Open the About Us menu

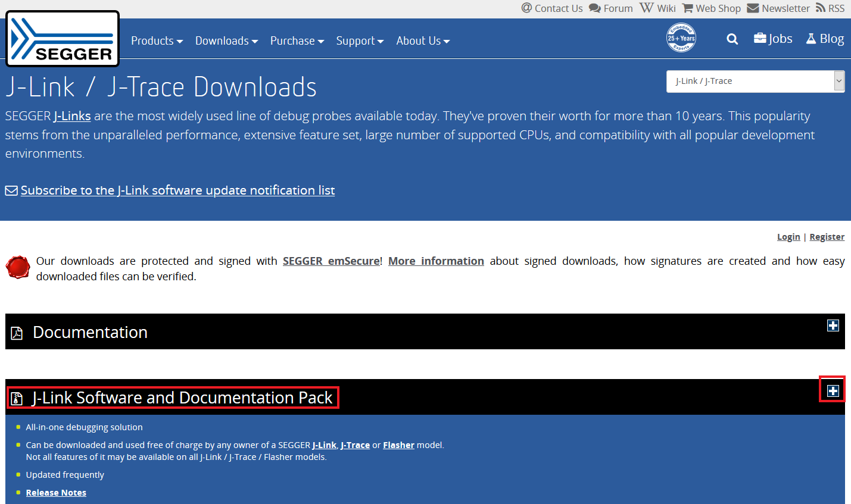coord(423,41)
